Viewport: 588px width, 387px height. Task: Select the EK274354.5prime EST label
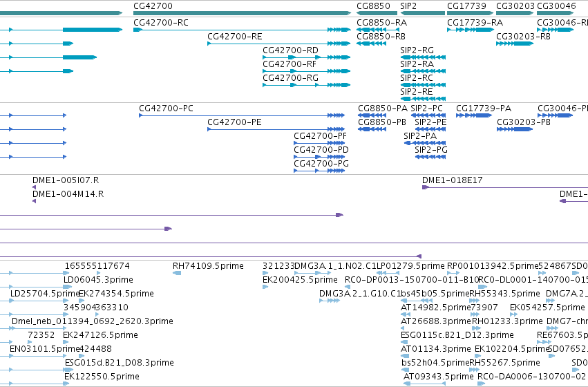click(x=117, y=294)
